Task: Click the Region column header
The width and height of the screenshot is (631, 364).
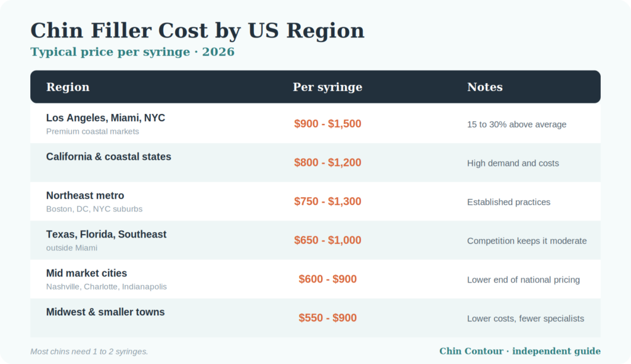Action: pos(68,87)
